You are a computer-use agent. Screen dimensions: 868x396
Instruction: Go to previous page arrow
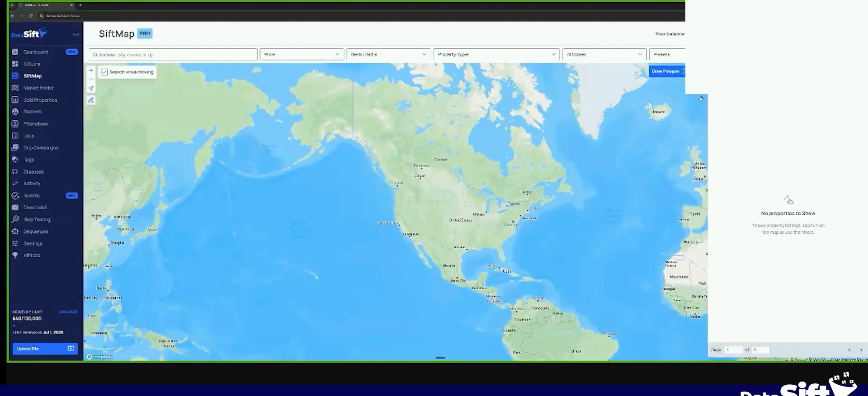(x=849, y=350)
